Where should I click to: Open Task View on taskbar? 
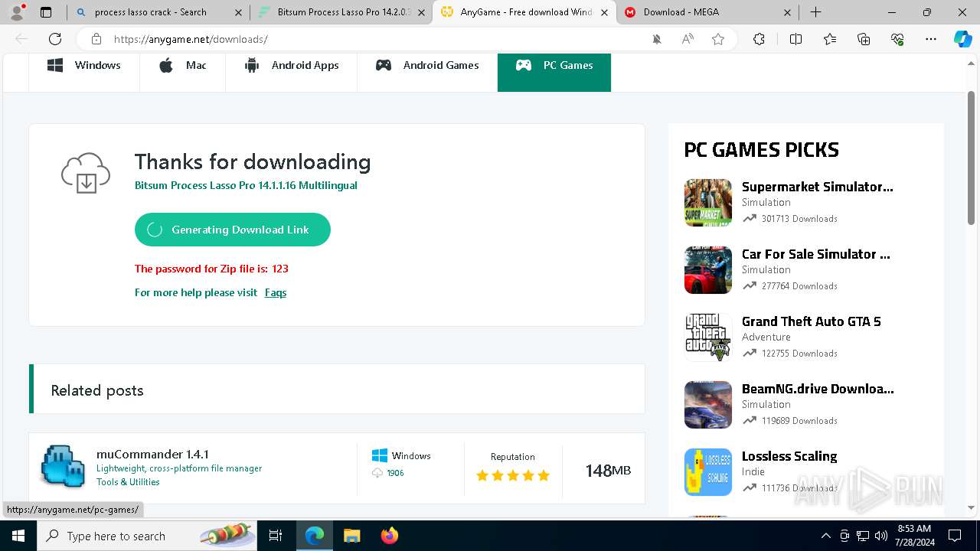point(276,536)
